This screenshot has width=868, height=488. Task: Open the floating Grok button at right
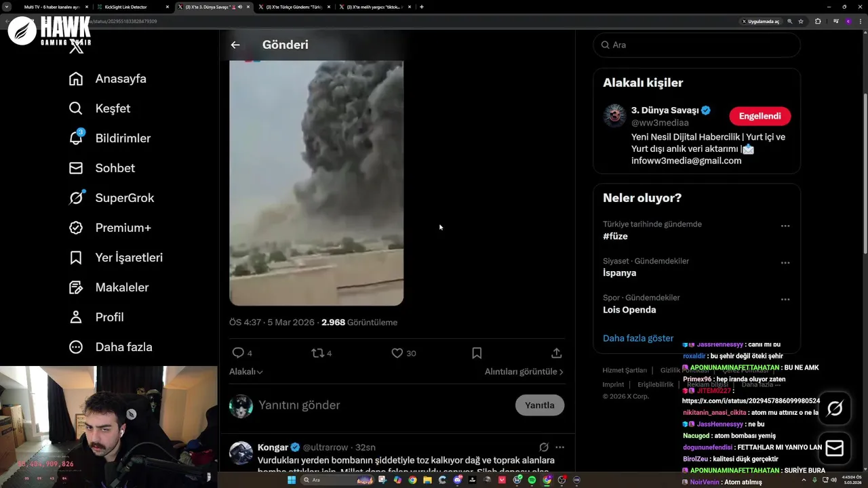(835, 408)
